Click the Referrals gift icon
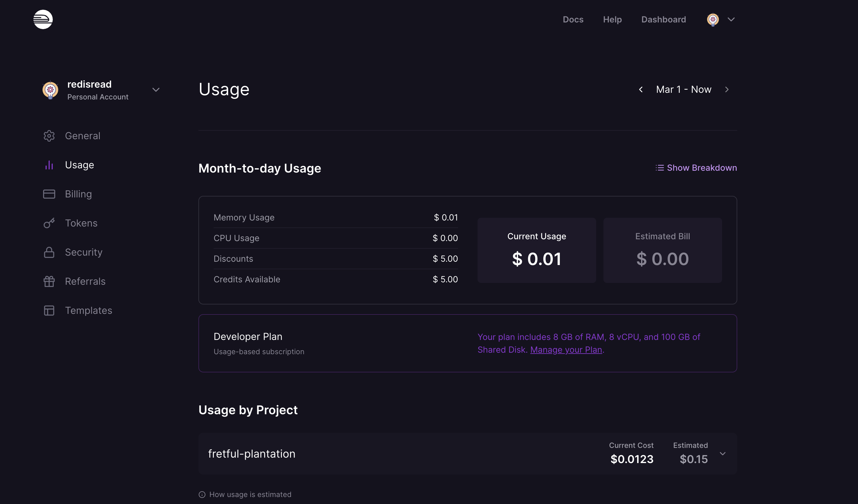 49,281
